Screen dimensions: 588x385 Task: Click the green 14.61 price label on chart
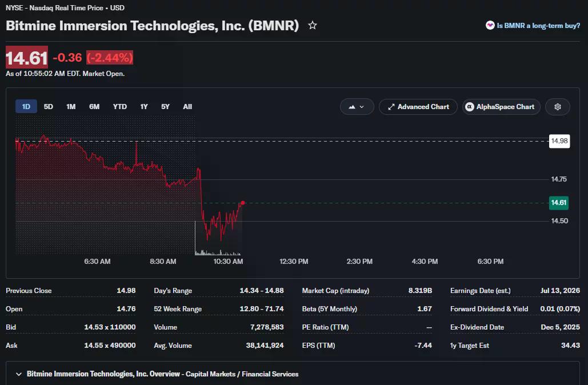click(558, 203)
